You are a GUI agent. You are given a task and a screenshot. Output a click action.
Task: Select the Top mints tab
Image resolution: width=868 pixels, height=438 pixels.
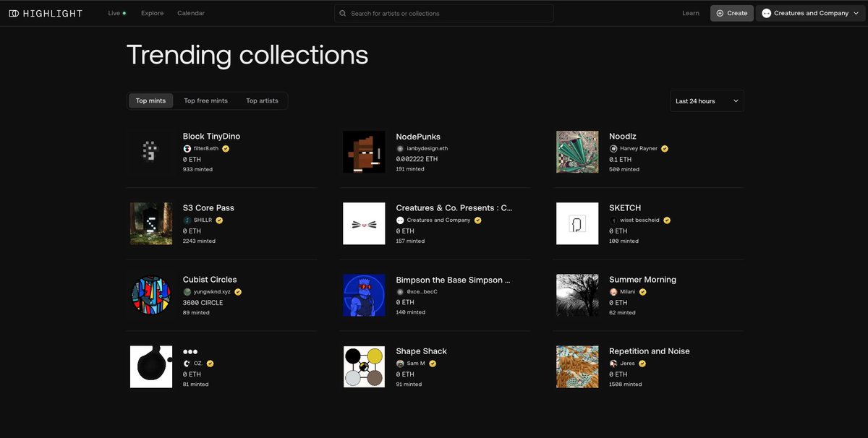pyautogui.click(x=150, y=100)
